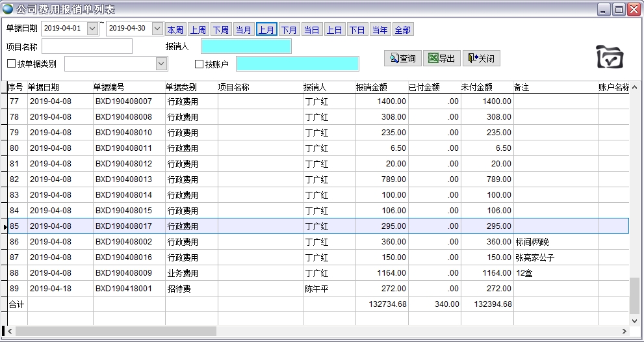The height and width of the screenshot is (342, 644).
Task: Click the row indicator arrow beside row 85
Action: click(5, 226)
